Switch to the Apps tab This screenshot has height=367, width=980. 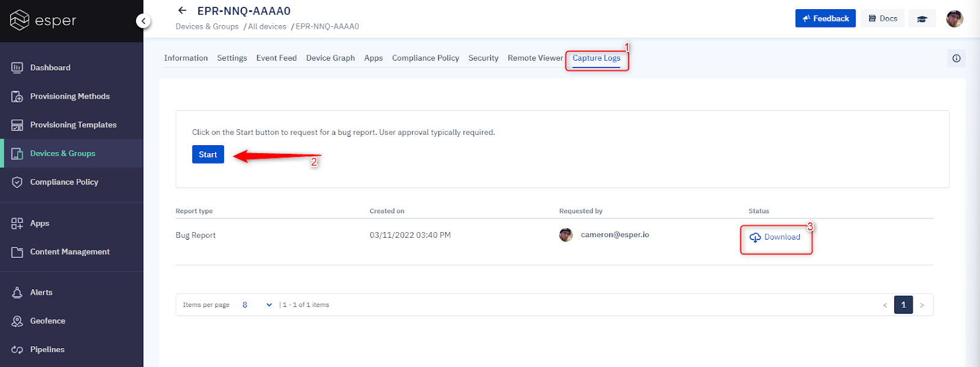pyautogui.click(x=373, y=58)
